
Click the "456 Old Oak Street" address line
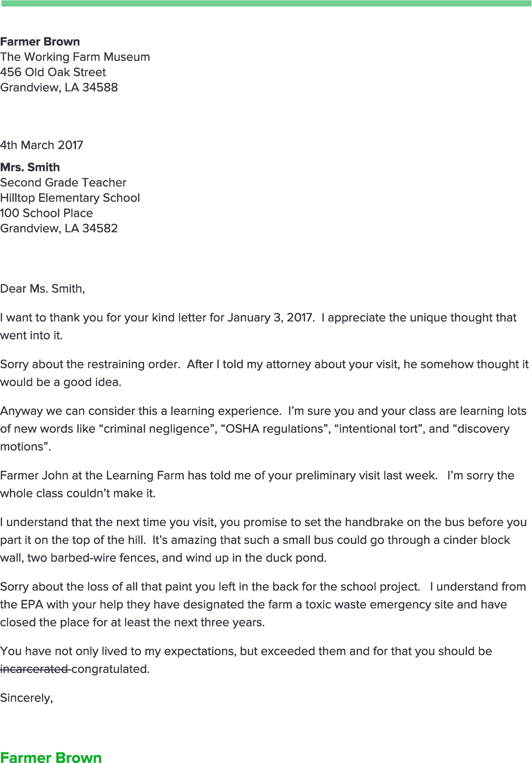[53, 72]
